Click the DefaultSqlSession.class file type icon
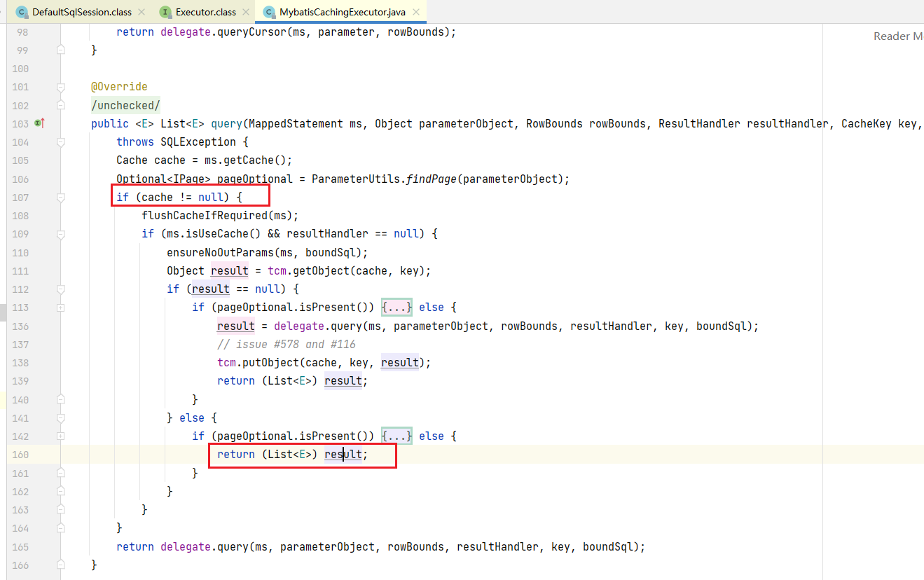924x580 pixels. point(22,12)
